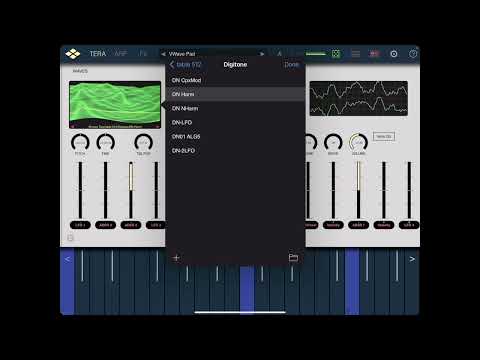Select DN-2LFO wavetable

coord(235,151)
